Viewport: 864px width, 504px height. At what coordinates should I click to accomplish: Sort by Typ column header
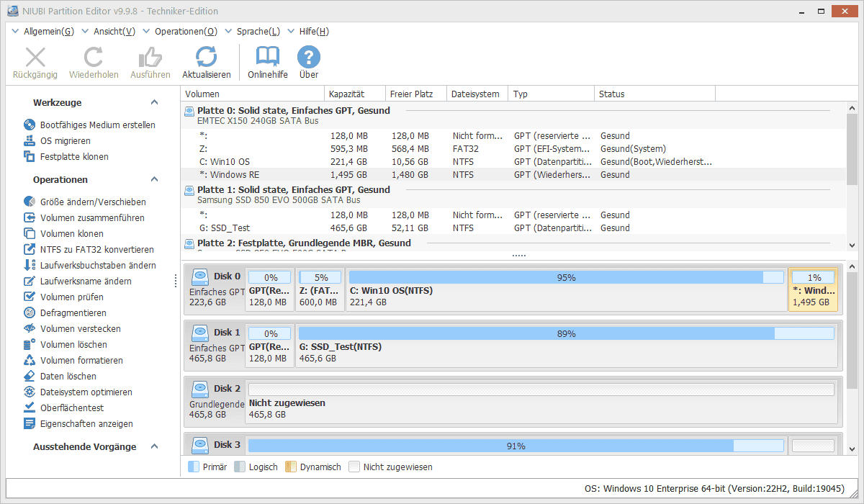pyautogui.click(x=552, y=94)
